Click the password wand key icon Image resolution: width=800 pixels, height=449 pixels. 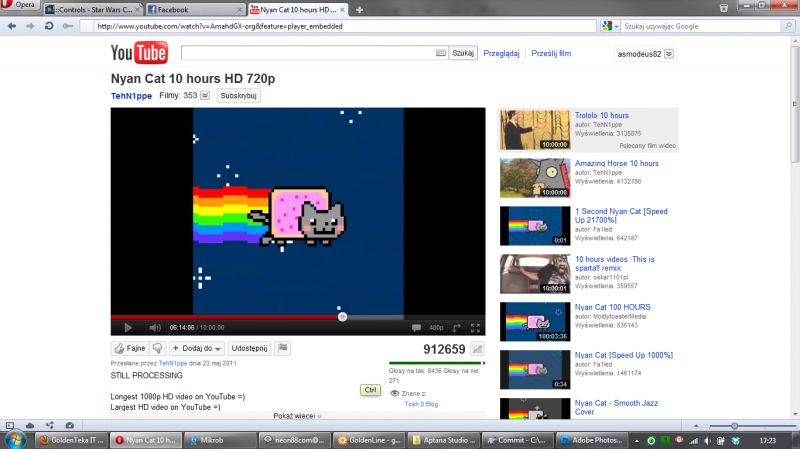coord(67,26)
